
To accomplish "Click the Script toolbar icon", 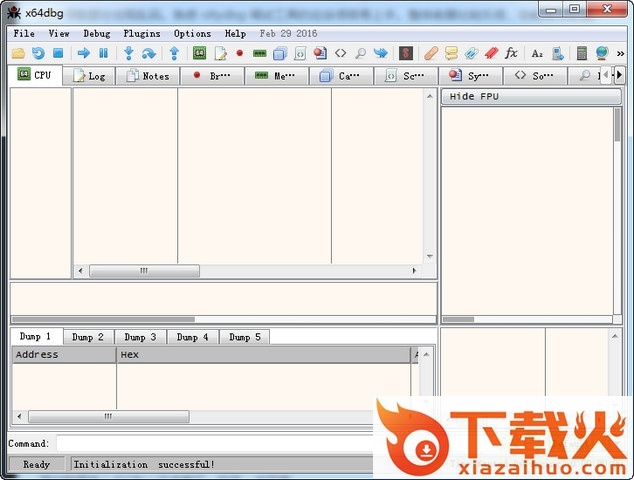I will [x=300, y=53].
